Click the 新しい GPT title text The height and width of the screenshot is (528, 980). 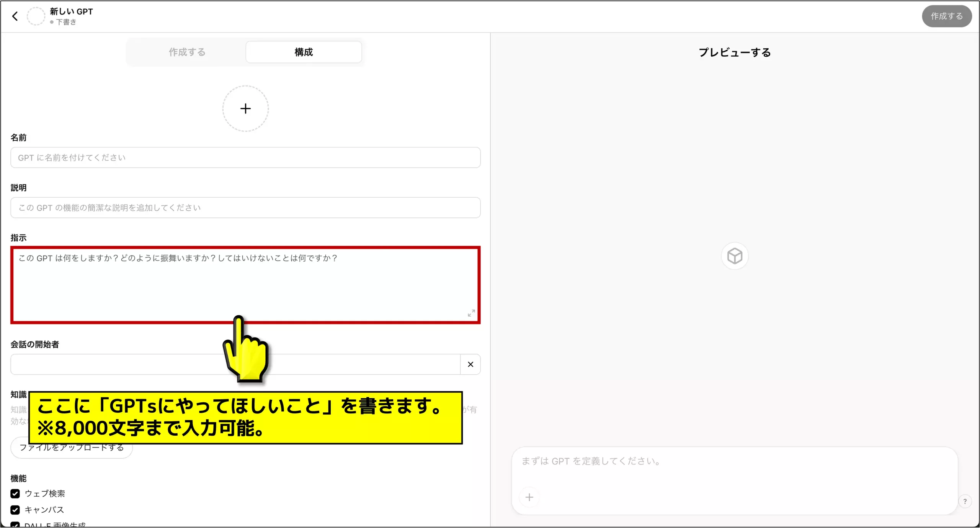tap(71, 11)
